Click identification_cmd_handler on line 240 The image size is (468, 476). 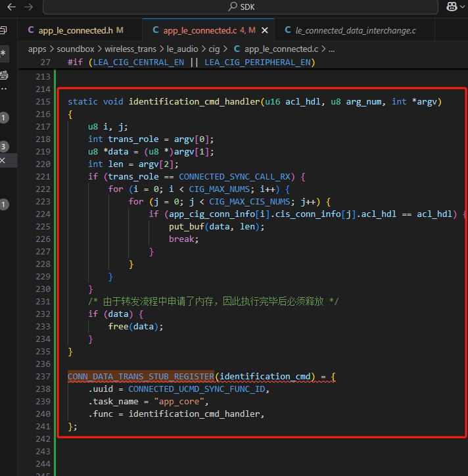click(x=195, y=414)
